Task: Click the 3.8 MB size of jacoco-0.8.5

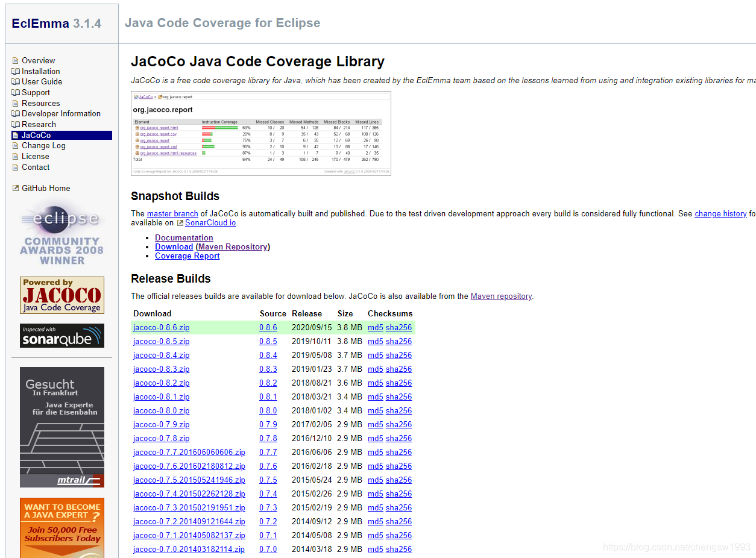Action: click(350, 341)
